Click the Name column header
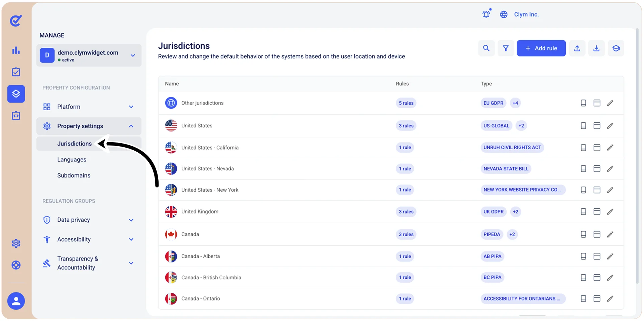 click(x=172, y=84)
